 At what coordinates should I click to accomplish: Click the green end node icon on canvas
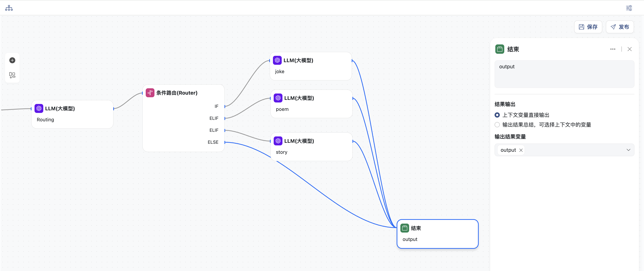(404, 228)
